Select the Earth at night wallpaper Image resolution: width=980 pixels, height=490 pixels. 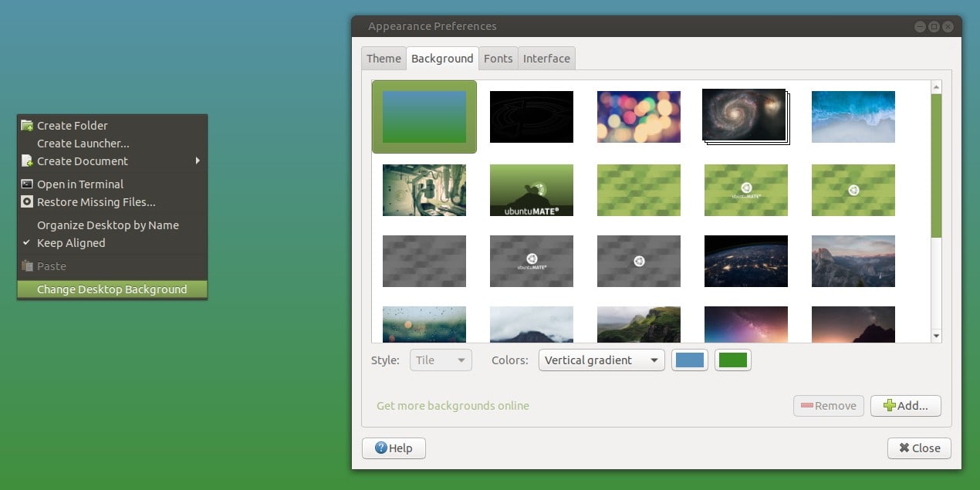coord(745,261)
